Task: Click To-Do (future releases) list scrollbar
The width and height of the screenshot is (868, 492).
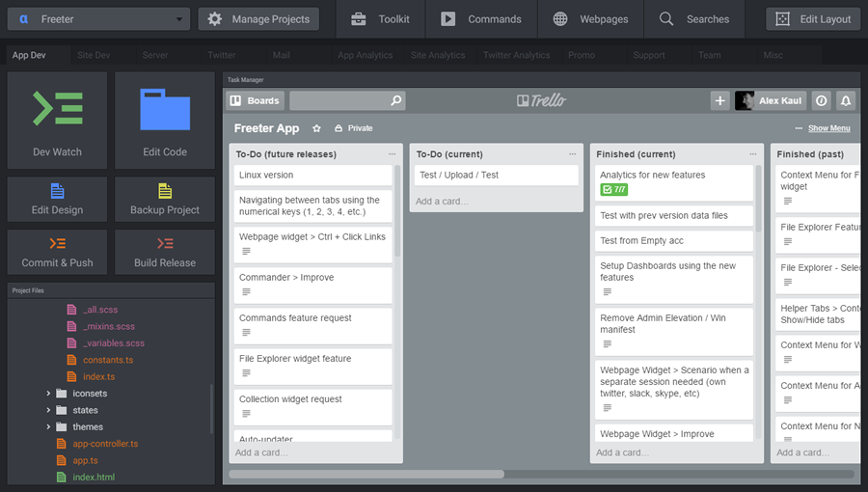Action: 397,211
